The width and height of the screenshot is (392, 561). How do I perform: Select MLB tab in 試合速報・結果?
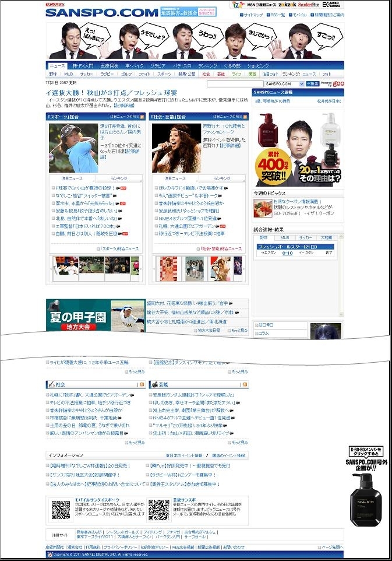(x=285, y=237)
